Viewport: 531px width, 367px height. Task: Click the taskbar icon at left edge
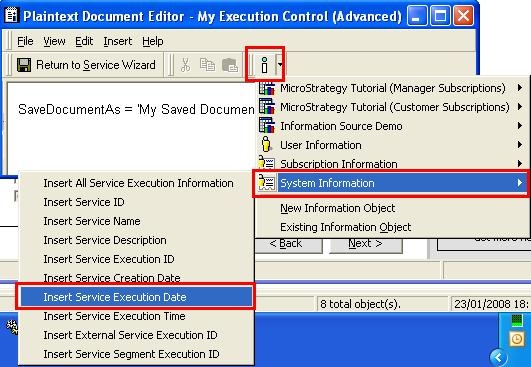(x=13, y=327)
